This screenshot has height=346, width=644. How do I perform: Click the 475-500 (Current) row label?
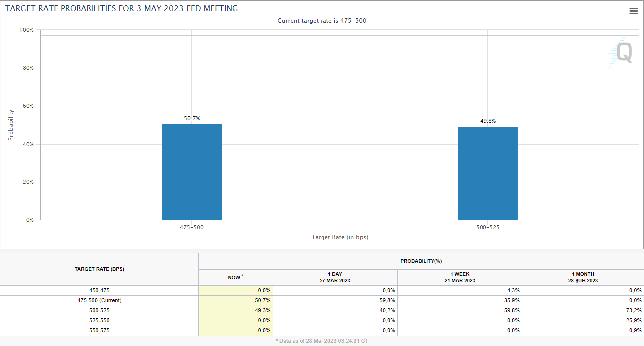99,300
